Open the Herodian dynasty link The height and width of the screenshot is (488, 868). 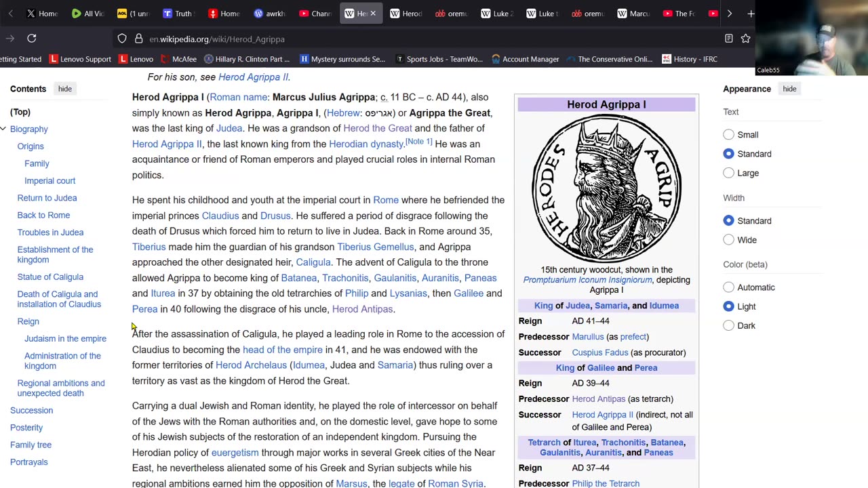click(366, 144)
